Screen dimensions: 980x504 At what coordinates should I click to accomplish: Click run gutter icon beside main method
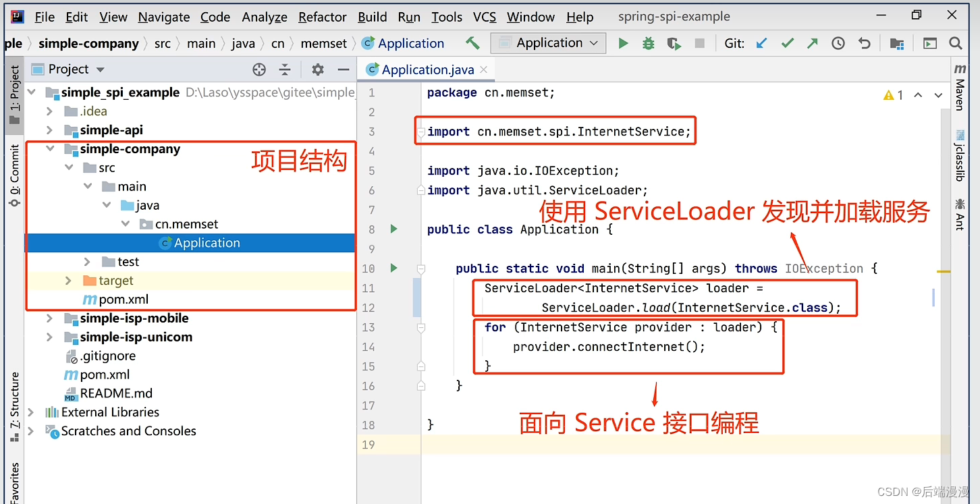click(x=394, y=269)
